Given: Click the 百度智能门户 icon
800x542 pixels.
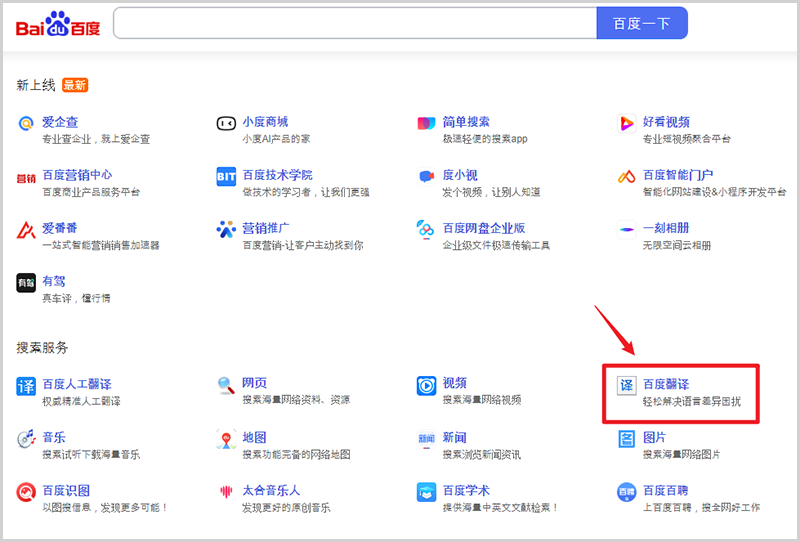Looking at the screenshot, I should pos(627,177).
